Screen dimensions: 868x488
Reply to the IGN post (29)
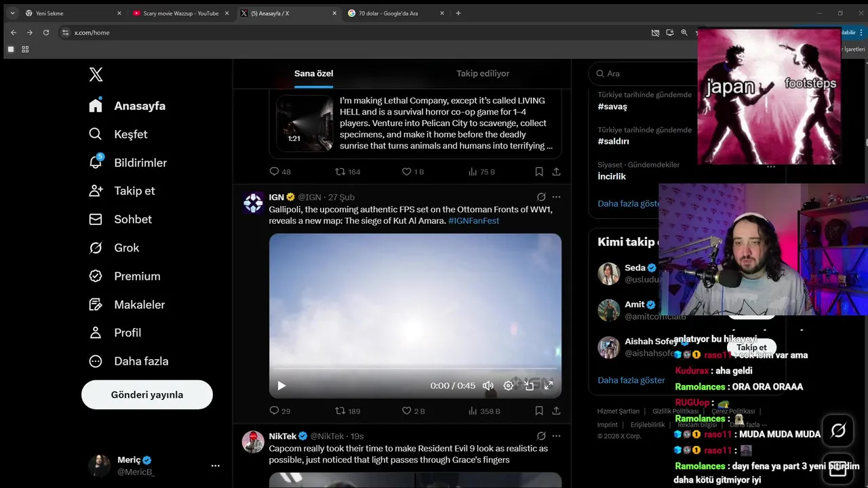280,411
